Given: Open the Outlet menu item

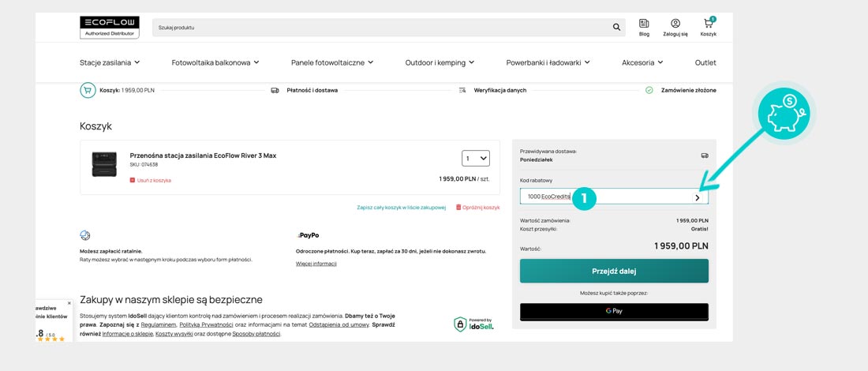Looking at the screenshot, I should [x=705, y=62].
